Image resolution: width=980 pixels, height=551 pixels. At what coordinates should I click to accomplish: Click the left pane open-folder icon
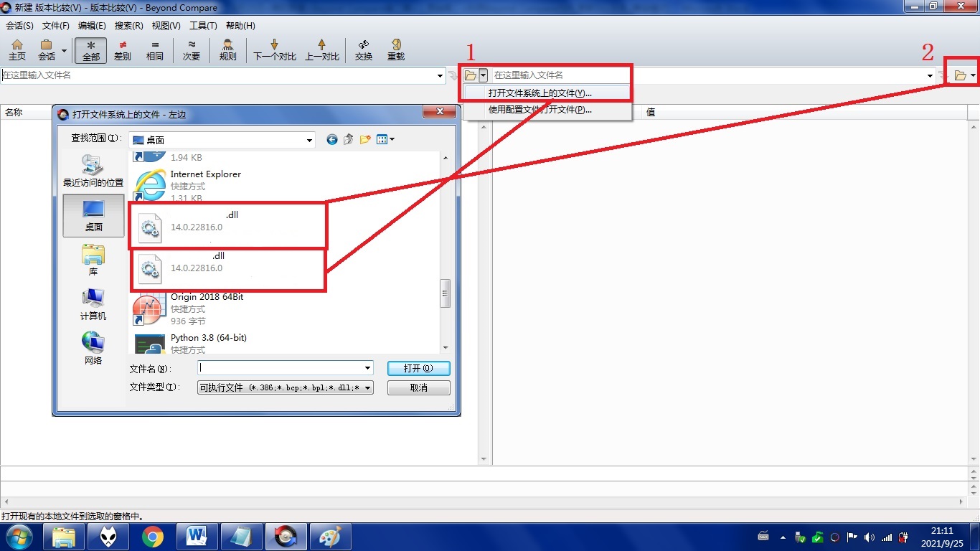point(471,75)
